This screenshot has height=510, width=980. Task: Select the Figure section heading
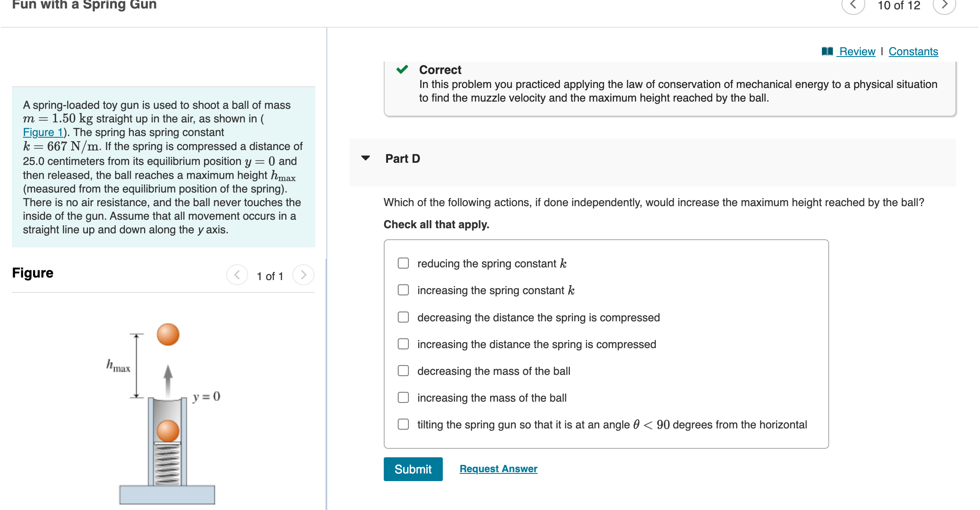click(x=32, y=272)
